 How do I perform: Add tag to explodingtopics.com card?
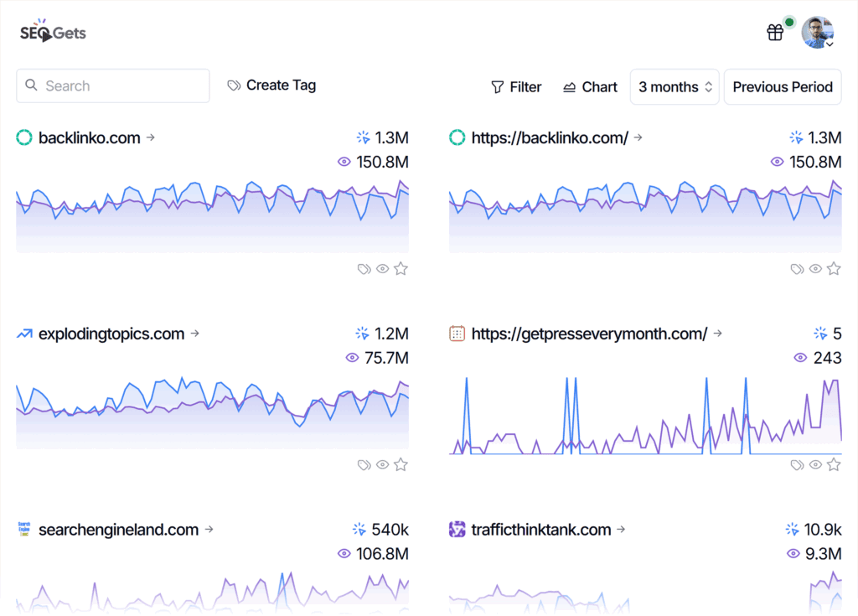pos(364,464)
